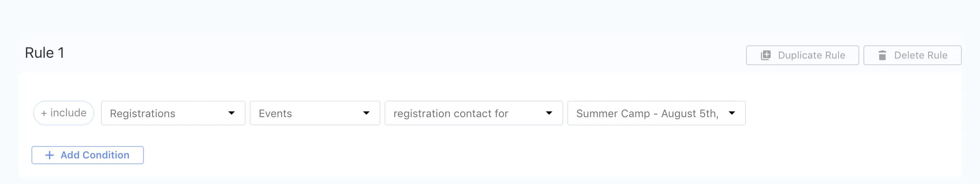Click the 'Duplicate Rule' label text
Image resolution: width=980 pixels, height=184 pixels.
(x=811, y=55)
